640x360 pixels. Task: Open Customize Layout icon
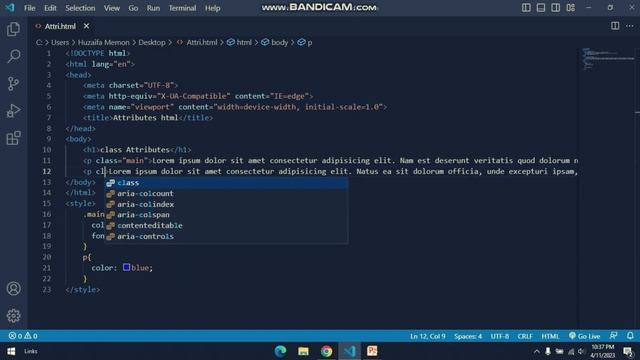[x=571, y=8]
